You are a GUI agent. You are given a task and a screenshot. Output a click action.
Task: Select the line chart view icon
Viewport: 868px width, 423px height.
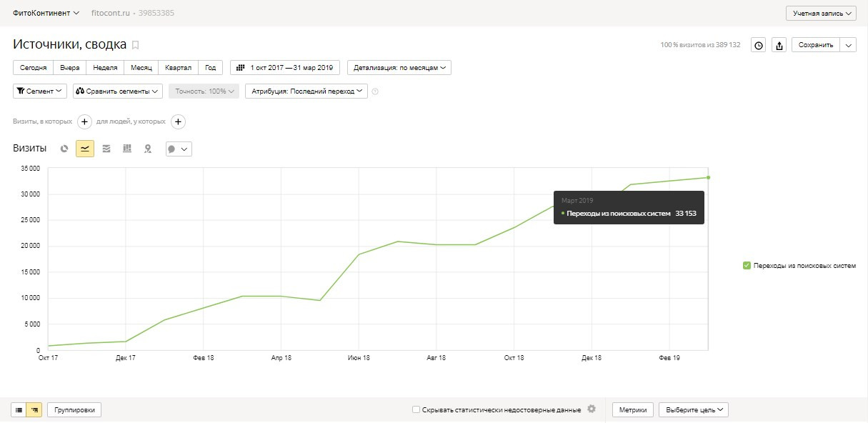(85, 149)
